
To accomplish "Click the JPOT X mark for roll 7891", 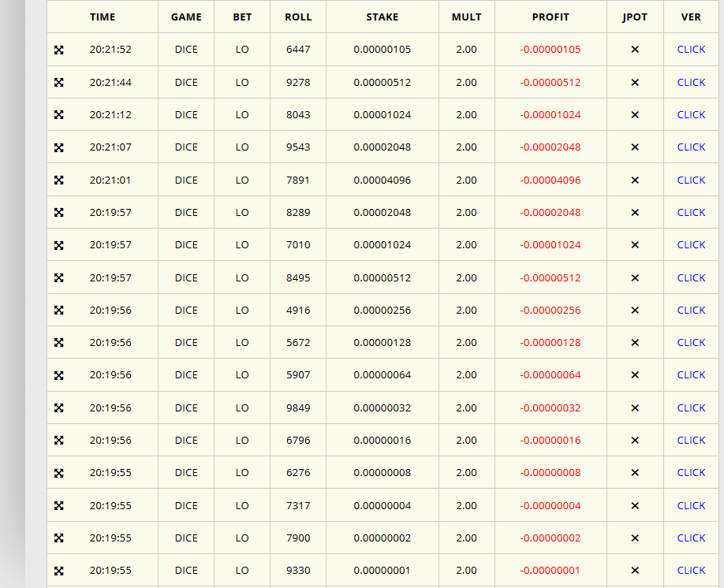I will tap(635, 180).
